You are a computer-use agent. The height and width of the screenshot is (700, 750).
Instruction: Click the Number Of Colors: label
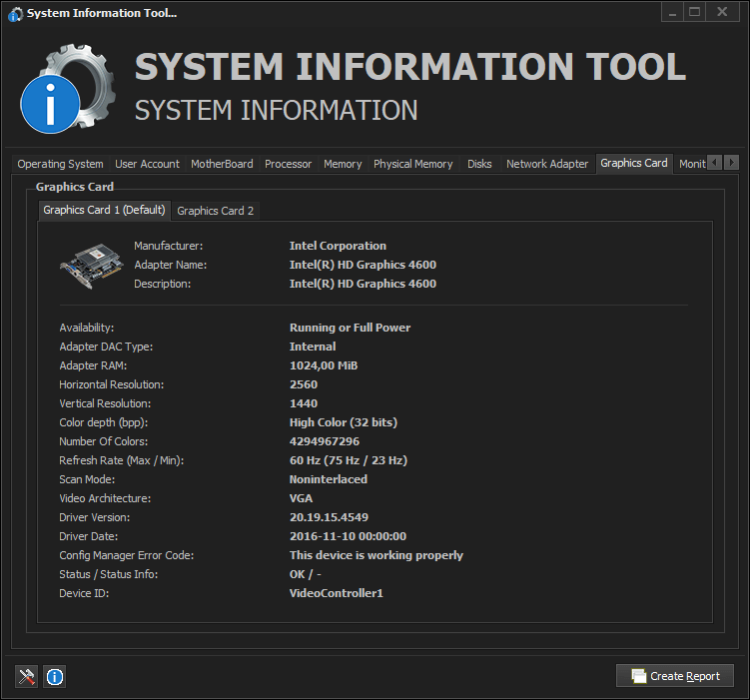click(103, 441)
